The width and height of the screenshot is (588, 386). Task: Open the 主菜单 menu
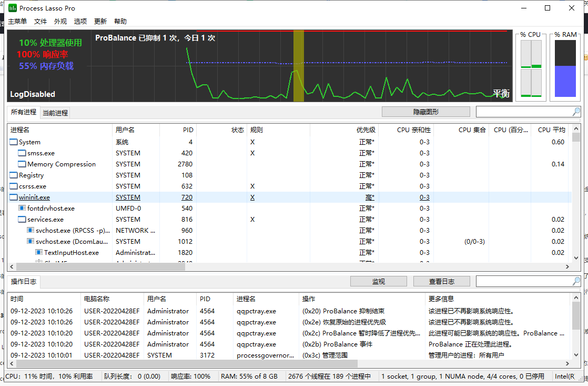click(x=17, y=22)
